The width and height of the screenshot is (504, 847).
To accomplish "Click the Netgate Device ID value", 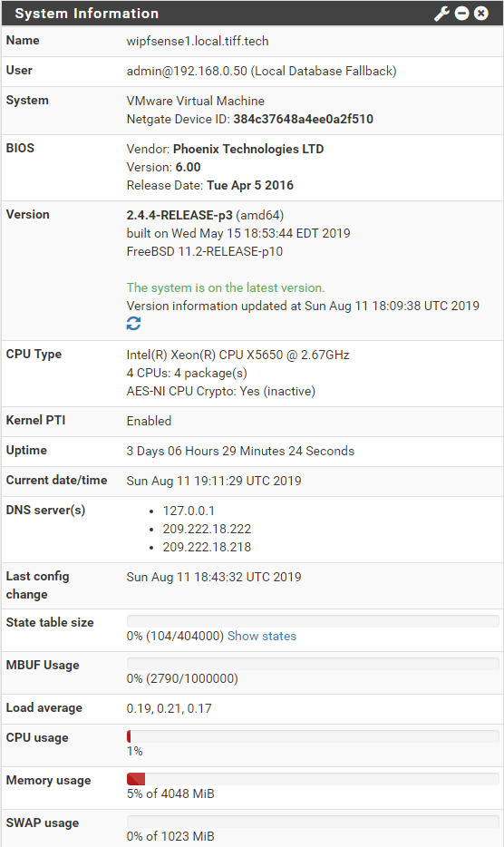I will pos(303,120).
